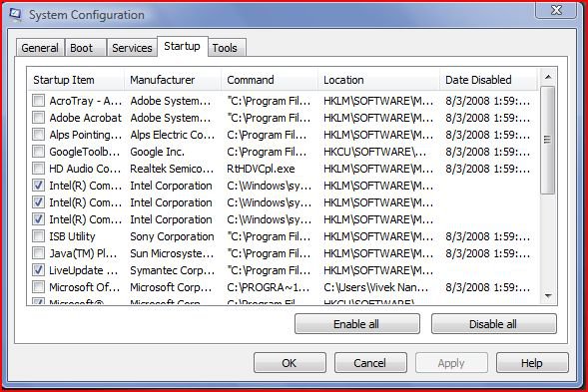Click the vertical scrollbar thumb
Image resolution: width=588 pixels, height=392 pixels.
click(x=548, y=141)
